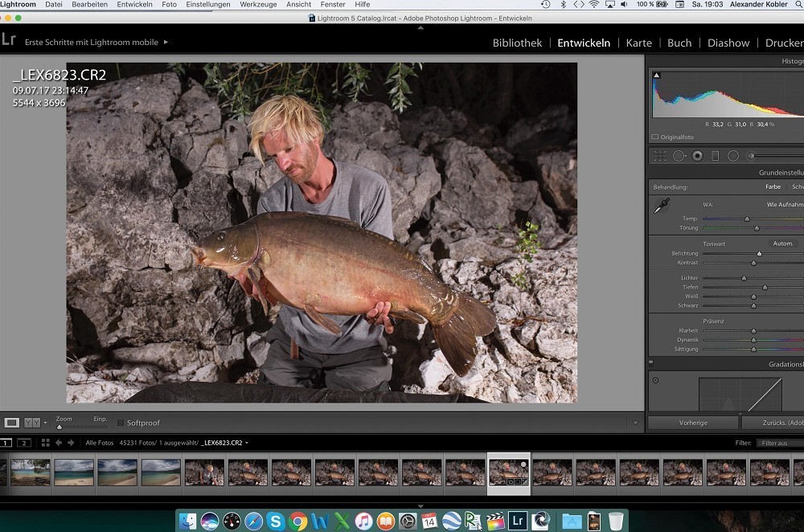804x532 pixels.
Task: Launch Google Chrome from the dock
Action: pyautogui.click(x=297, y=522)
